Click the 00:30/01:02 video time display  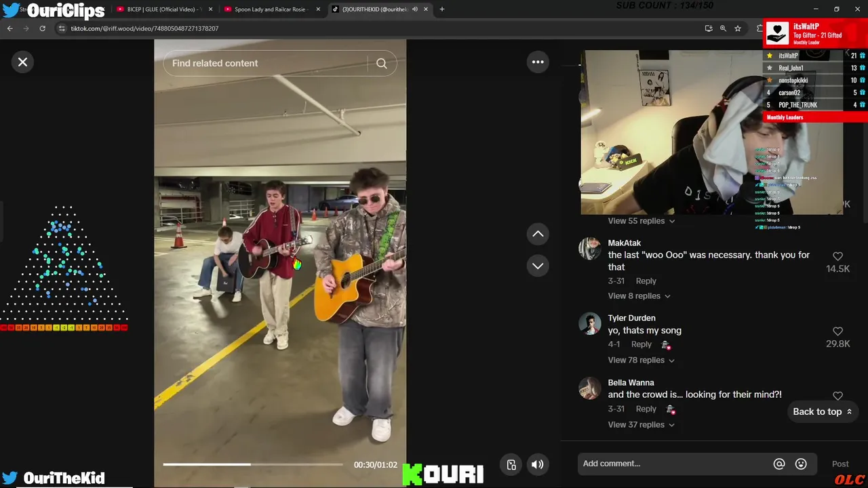click(375, 465)
